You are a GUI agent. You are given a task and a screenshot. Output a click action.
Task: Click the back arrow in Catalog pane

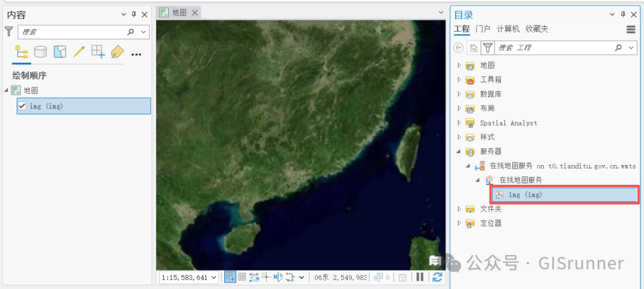tap(459, 48)
